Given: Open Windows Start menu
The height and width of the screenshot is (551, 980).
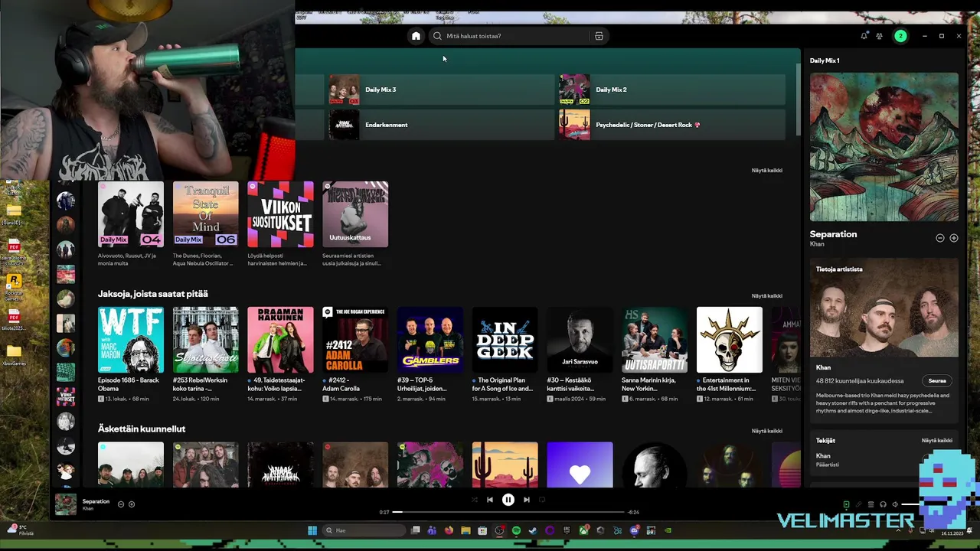Looking at the screenshot, I should coord(312,530).
